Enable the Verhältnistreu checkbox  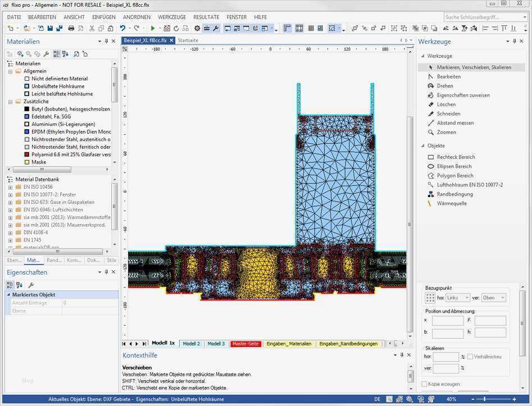[x=470, y=357]
